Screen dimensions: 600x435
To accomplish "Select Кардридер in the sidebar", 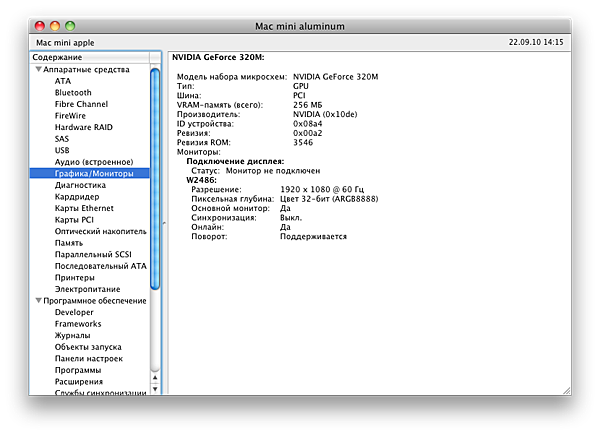I will pyautogui.click(x=77, y=197).
